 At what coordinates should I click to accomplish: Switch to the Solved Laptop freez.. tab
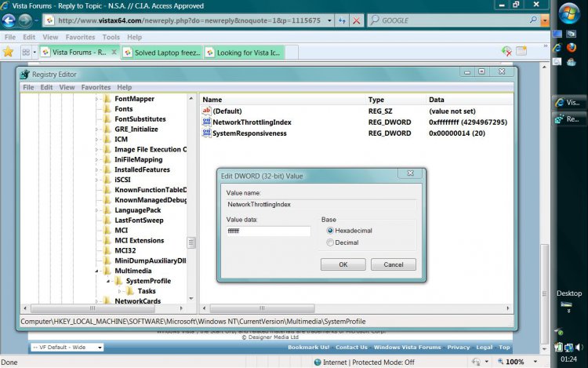pyautogui.click(x=163, y=53)
